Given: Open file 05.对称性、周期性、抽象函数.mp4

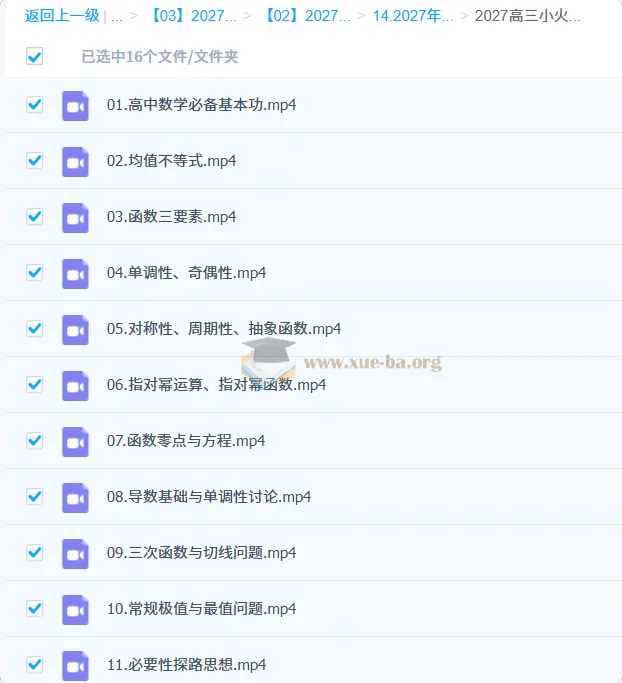Looking at the screenshot, I should 224,329.
